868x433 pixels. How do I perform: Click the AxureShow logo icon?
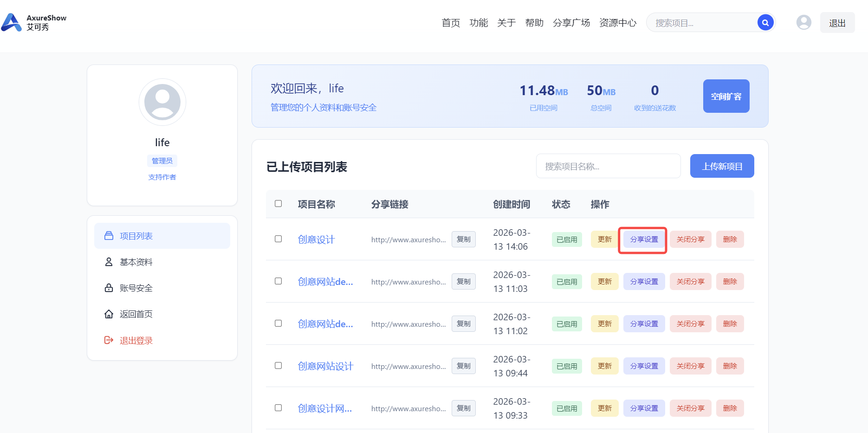[12, 22]
